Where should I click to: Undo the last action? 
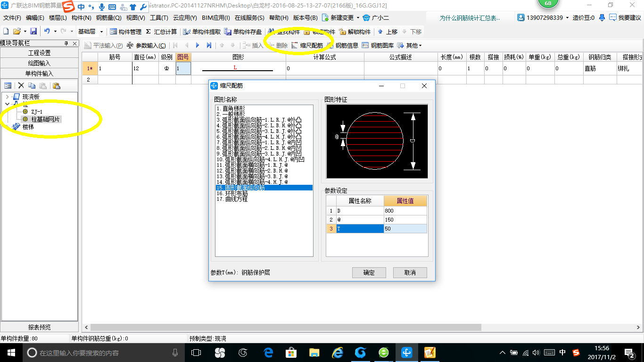47,32
